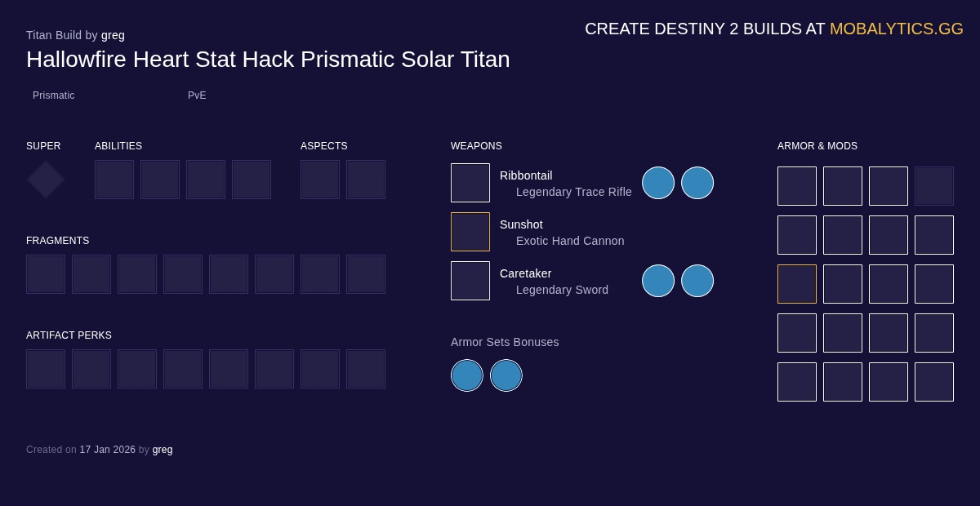View the second perk circle next to Caretaker
The image size is (980, 506).
point(697,281)
